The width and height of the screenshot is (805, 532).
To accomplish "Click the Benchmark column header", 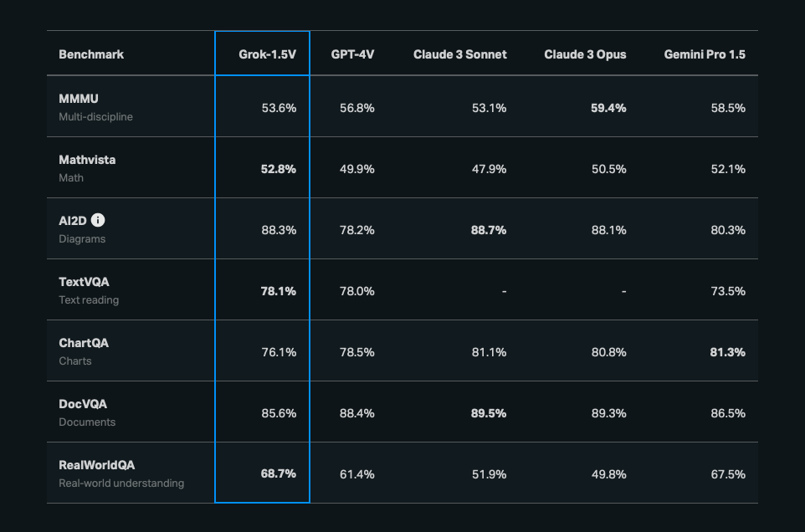I will (x=91, y=54).
